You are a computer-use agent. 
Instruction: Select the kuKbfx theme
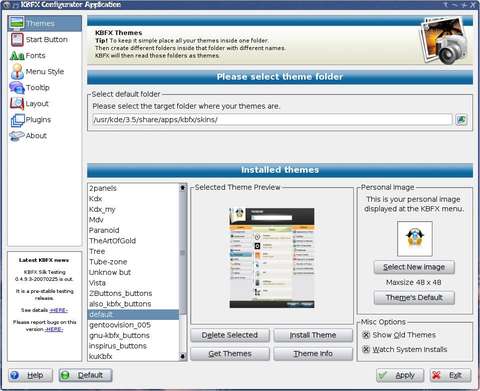133,356
